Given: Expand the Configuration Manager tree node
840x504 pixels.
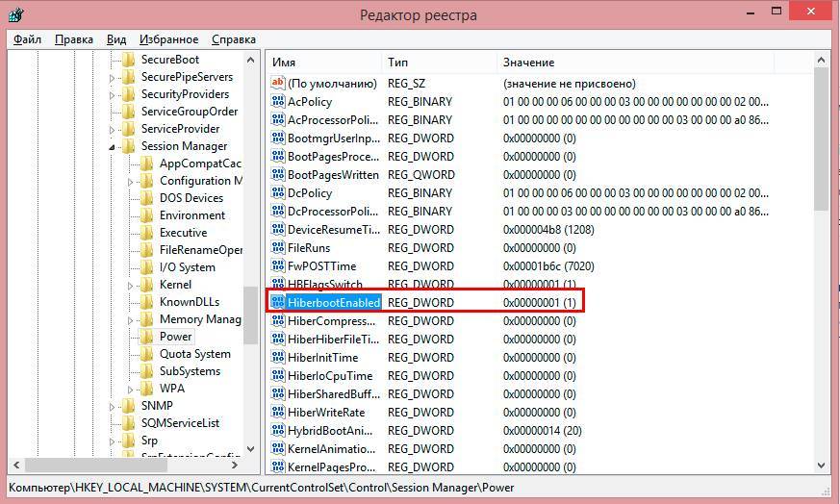Looking at the screenshot, I should [x=132, y=182].
